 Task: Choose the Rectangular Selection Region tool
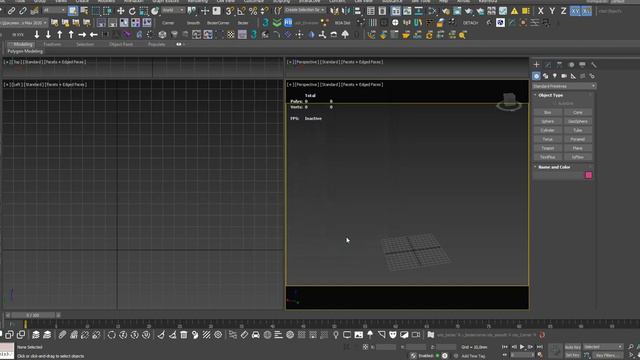click(96, 11)
